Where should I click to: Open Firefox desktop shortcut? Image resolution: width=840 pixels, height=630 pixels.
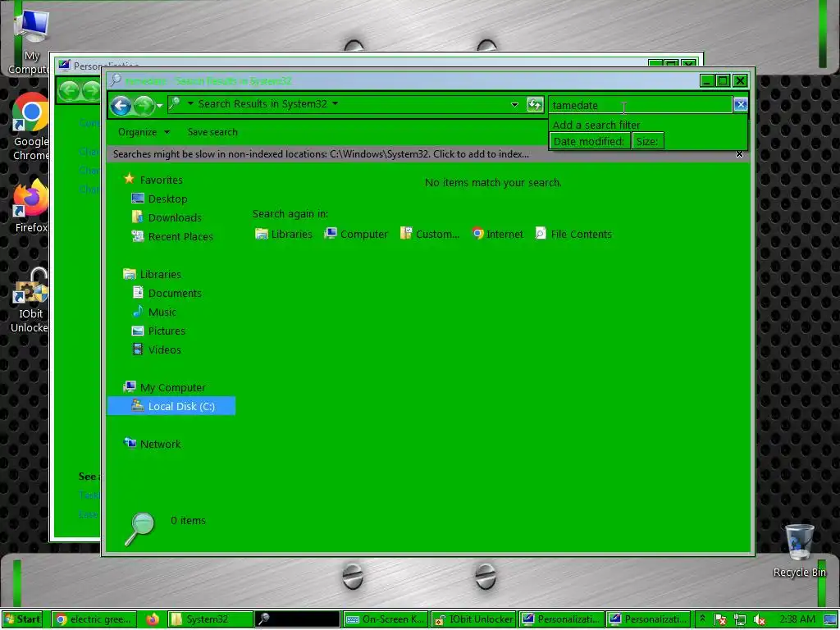30,207
